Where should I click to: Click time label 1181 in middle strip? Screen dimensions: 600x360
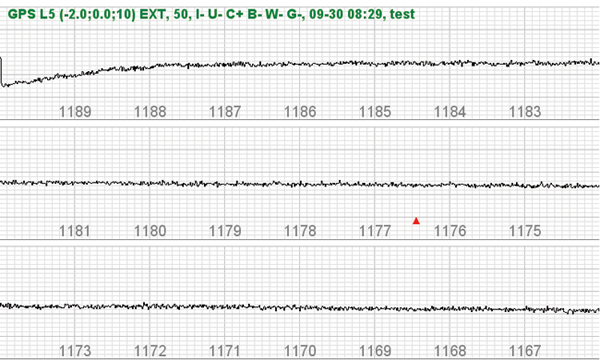pos(75,231)
